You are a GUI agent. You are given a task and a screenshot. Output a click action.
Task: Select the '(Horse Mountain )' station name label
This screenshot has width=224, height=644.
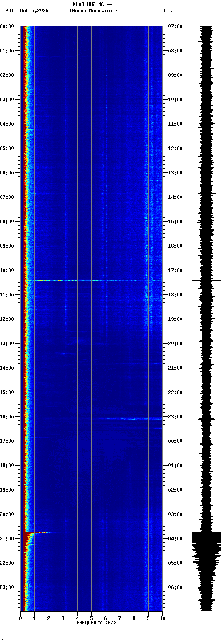[93, 11]
